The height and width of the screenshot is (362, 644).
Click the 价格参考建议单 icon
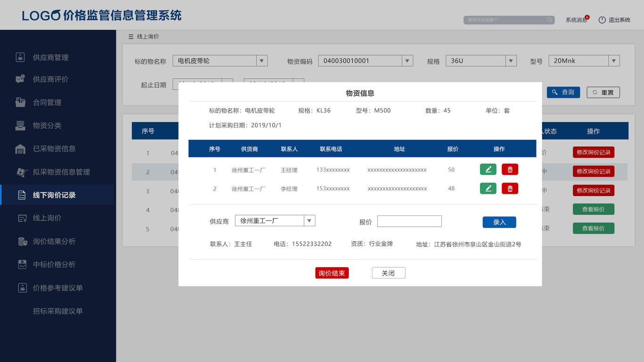22,288
